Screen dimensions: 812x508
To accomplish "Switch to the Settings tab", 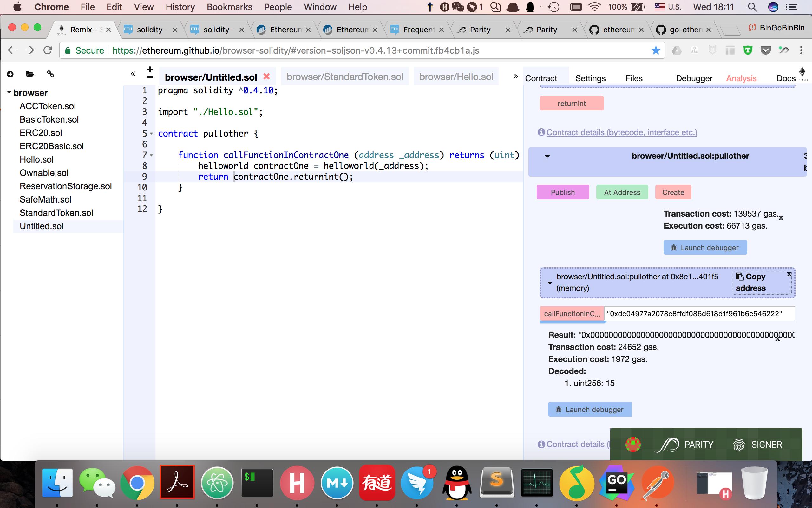I will (590, 78).
